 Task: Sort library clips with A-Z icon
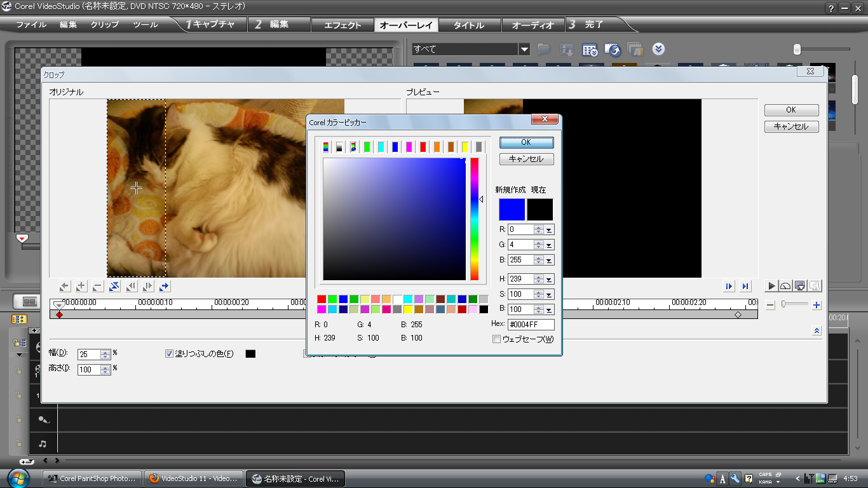(x=567, y=50)
